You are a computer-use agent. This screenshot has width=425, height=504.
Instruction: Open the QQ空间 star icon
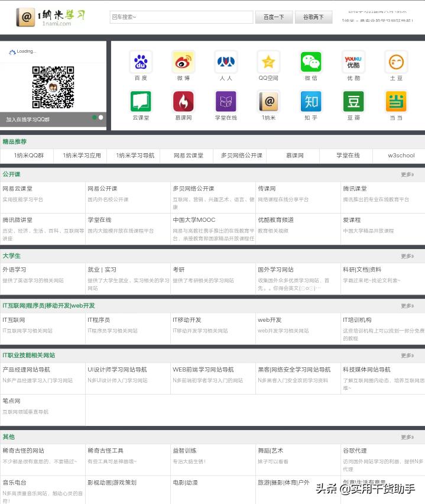click(268, 62)
